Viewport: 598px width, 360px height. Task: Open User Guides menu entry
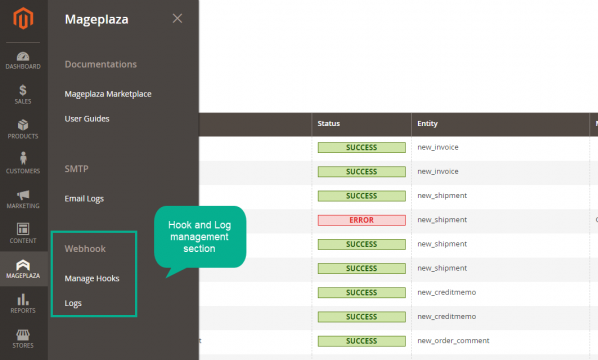click(87, 119)
